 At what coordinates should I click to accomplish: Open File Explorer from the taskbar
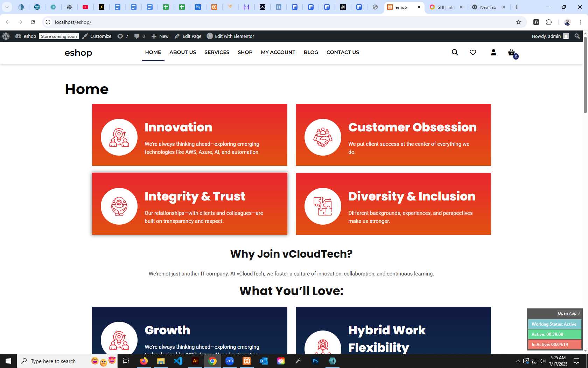pos(161,361)
